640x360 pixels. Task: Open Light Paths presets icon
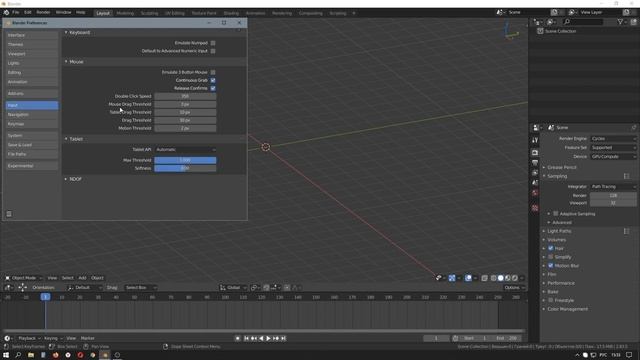pos(627,231)
